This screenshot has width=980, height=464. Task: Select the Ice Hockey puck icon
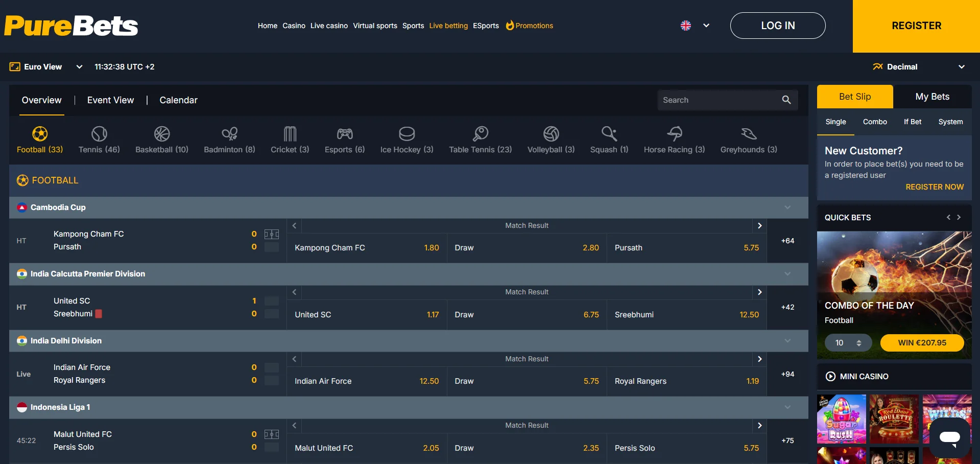(407, 134)
